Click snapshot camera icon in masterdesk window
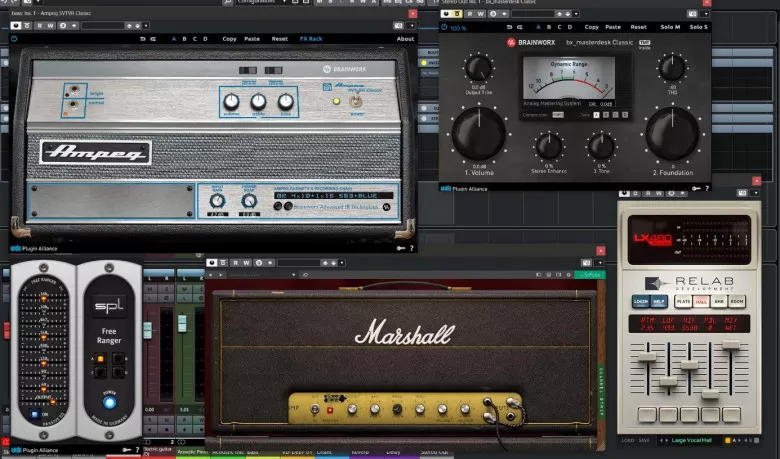780x459 pixels. point(692,14)
